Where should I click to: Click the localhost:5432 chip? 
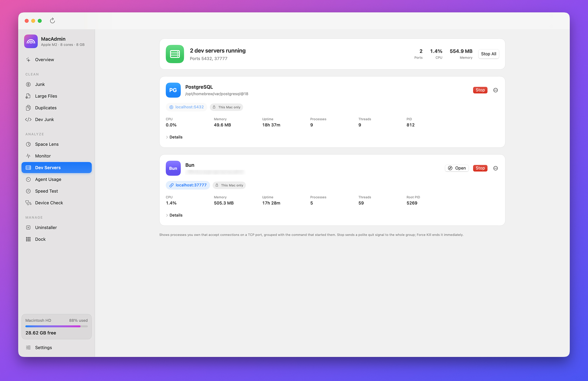pyautogui.click(x=186, y=107)
